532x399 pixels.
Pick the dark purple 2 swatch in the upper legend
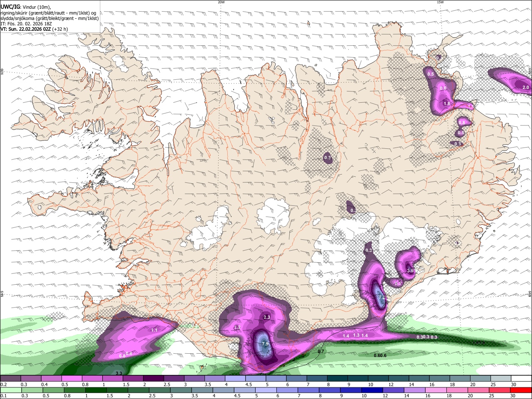(x=153, y=379)
